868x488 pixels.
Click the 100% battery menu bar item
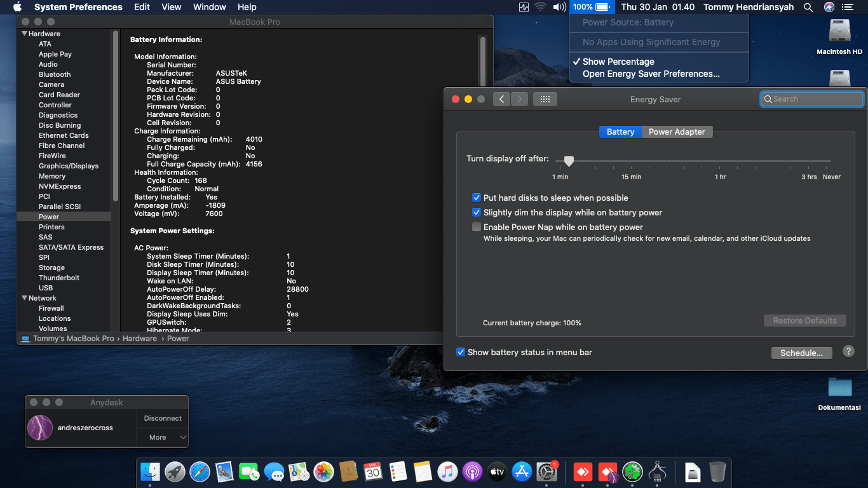pyautogui.click(x=591, y=7)
